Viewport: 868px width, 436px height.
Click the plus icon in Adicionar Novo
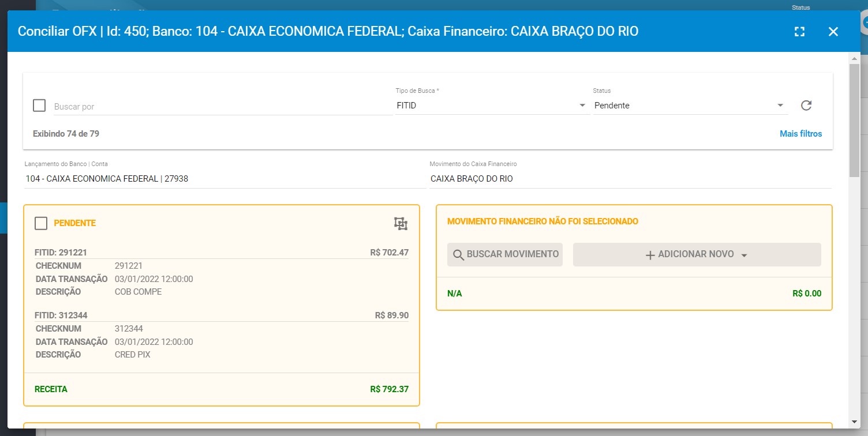(650, 254)
